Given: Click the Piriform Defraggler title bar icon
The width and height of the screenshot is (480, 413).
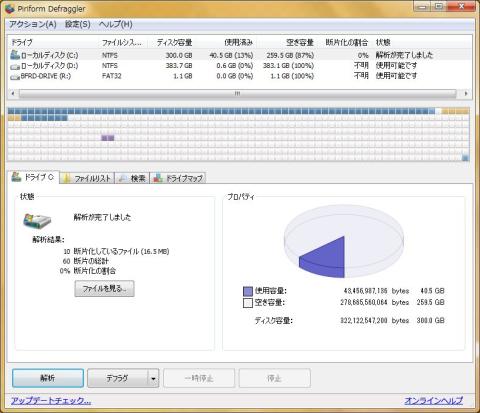Looking at the screenshot, I should [10, 9].
